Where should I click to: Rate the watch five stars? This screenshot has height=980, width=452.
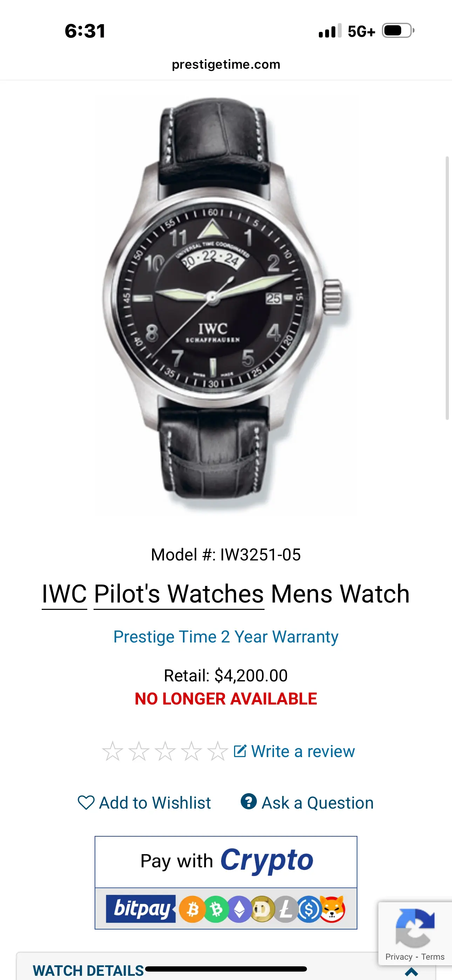(217, 751)
